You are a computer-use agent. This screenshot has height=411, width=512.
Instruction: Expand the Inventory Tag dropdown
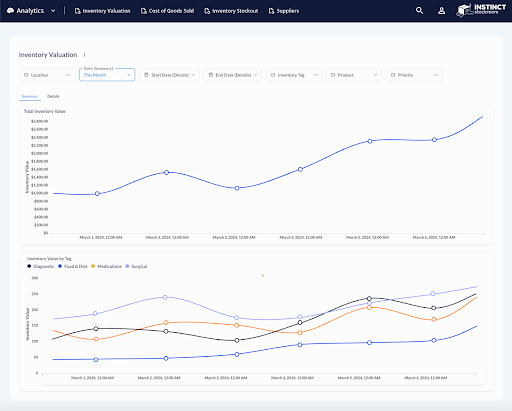(294, 75)
